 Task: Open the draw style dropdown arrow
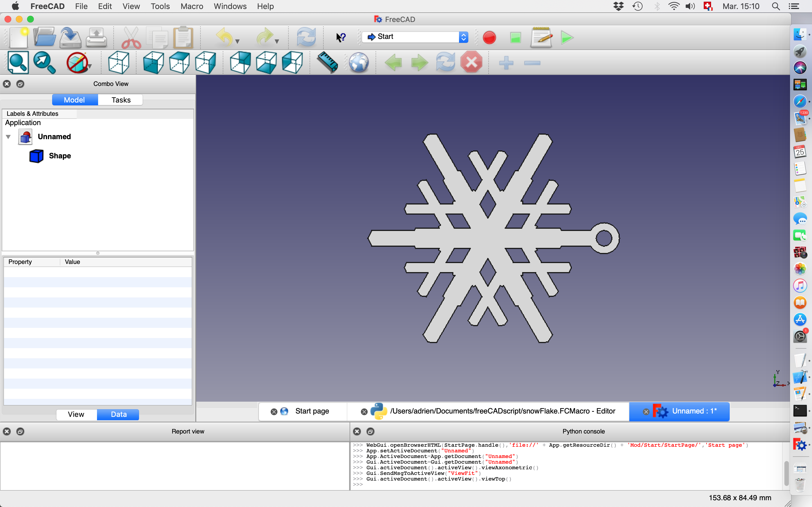[90, 66]
